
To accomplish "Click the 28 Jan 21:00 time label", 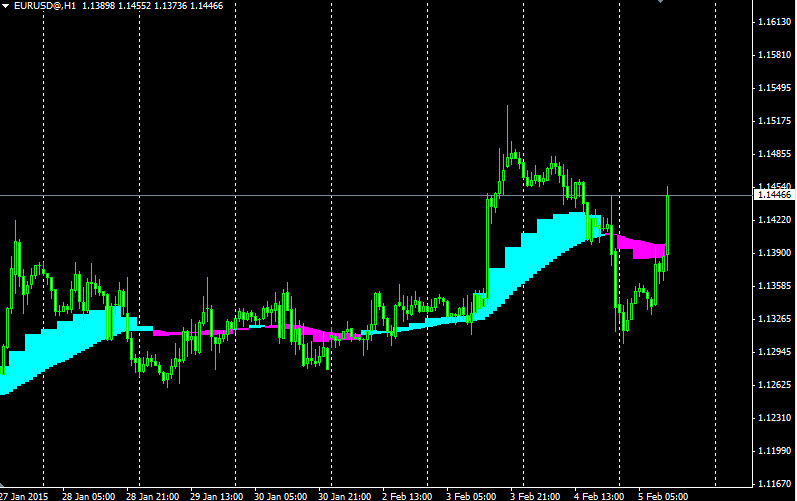I will [152, 496].
